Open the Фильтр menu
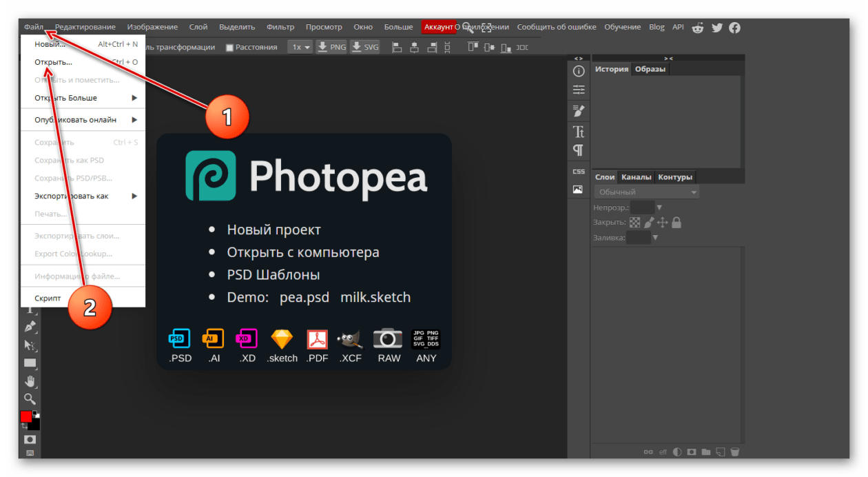This screenshot has height=477, width=868. [x=280, y=28]
